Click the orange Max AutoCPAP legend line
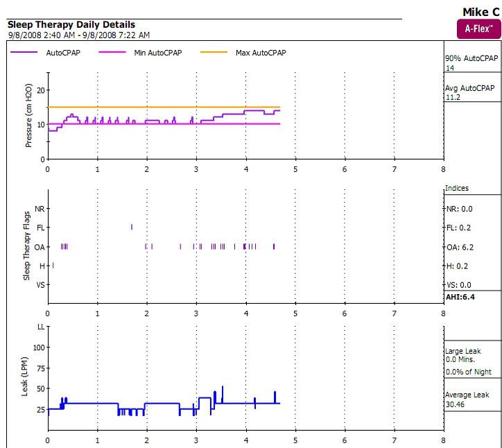The height and width of the screenshot is (448, 502). coord(214,52)
